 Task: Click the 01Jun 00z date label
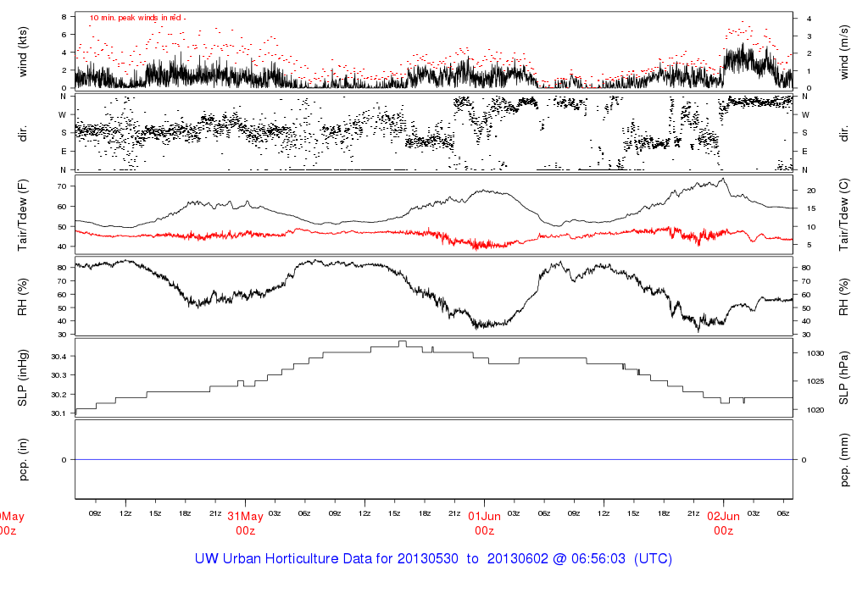(484, 524)
